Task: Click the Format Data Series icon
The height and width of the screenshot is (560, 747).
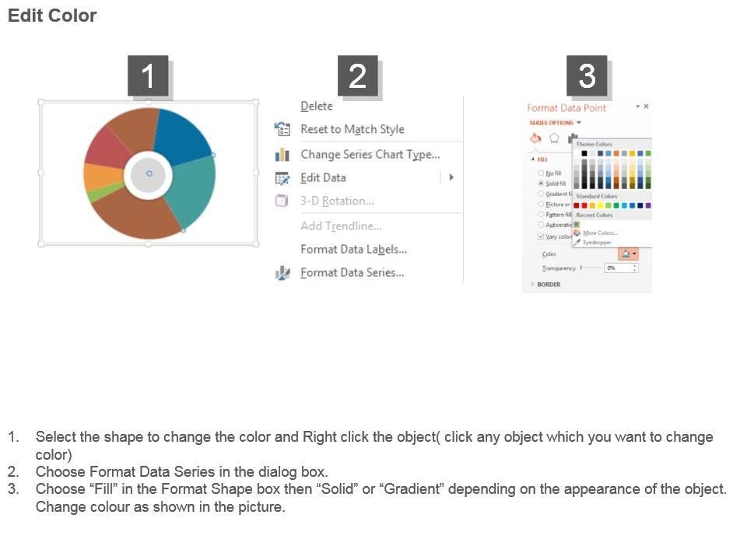Action: (282, 273)
